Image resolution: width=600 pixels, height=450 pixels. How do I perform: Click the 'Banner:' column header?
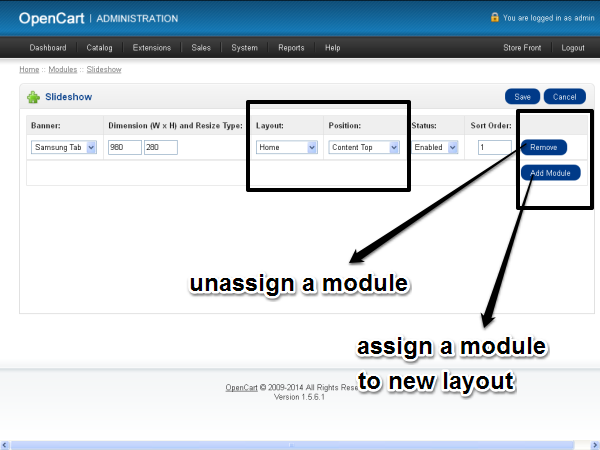[46, 126]
